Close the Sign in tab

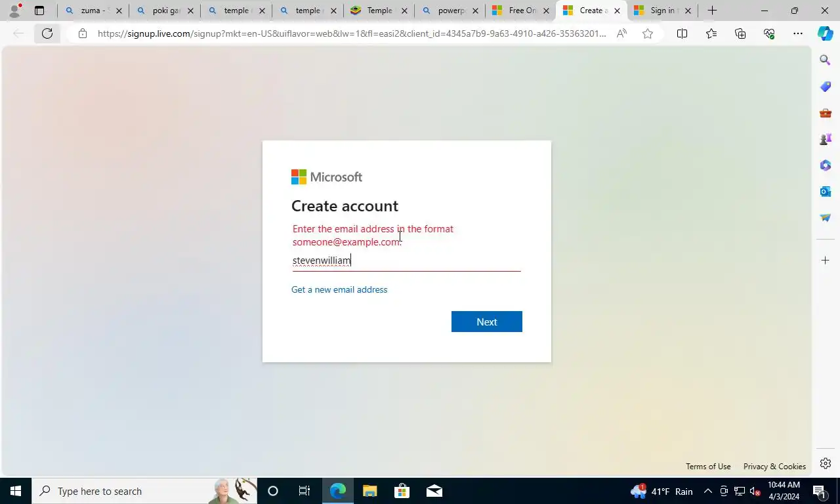(x=688, y=10)
